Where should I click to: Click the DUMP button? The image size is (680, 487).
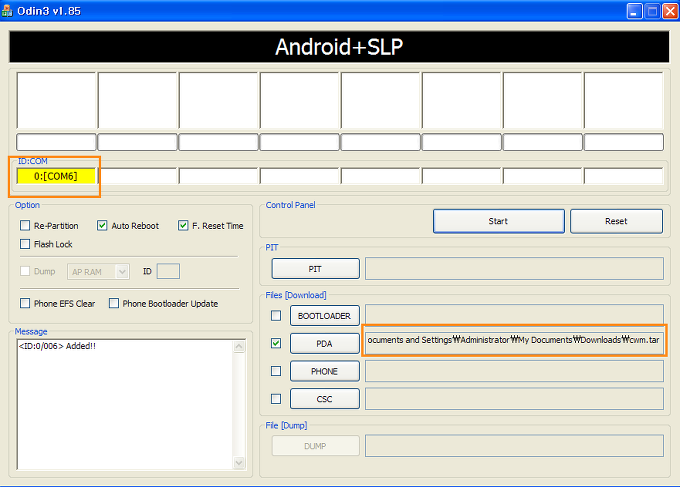316,446
